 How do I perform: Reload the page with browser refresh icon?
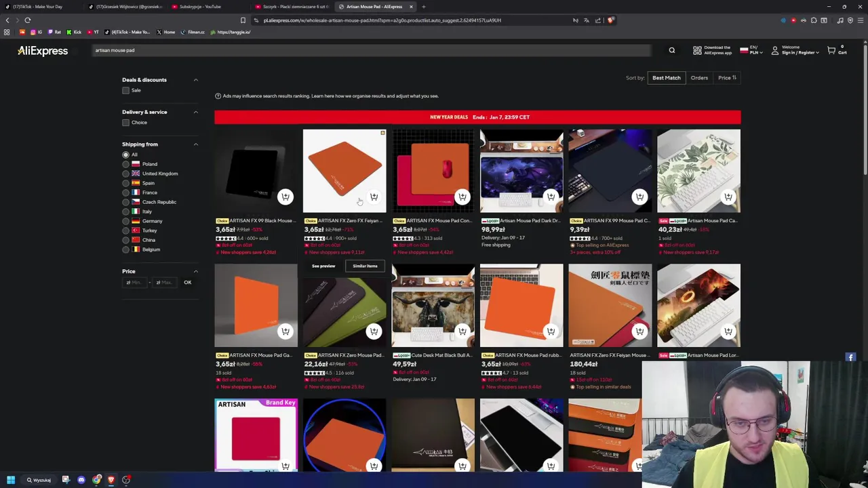pos(28,20)
